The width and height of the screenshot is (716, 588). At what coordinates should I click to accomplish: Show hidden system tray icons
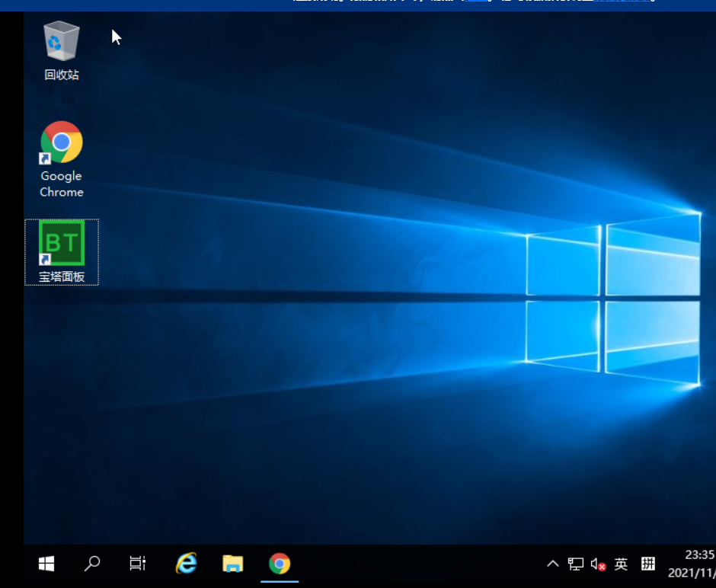pyautogui.click(x=552, y=564)
